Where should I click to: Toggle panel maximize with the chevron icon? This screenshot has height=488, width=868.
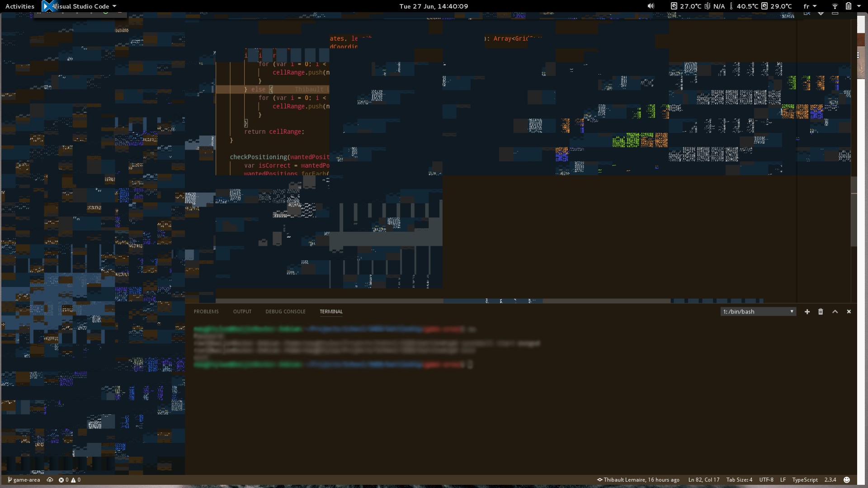(835, 311)
